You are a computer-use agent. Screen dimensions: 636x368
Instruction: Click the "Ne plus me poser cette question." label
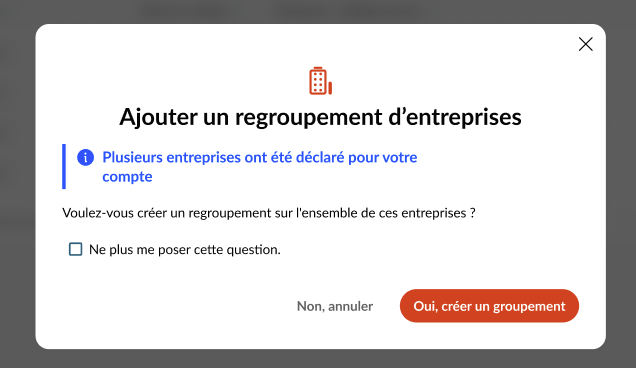coord(185,250)
